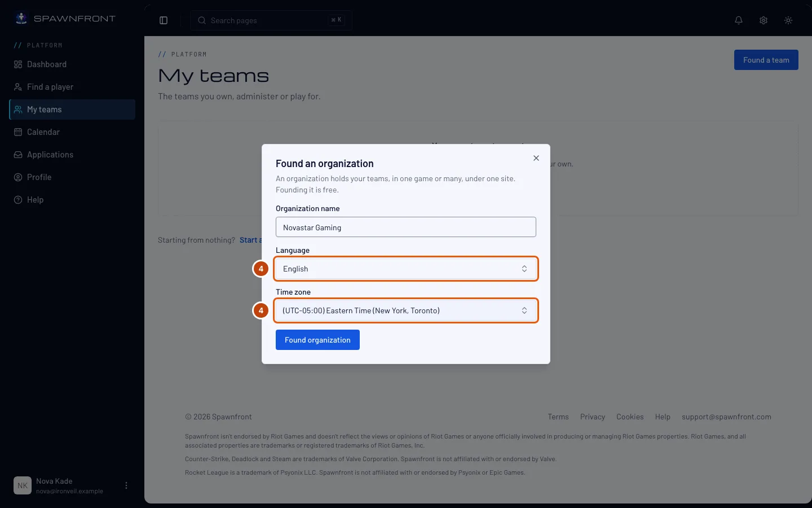Select My teams in sidebar
This screenshot has height=508, width=812.
click(x=72, y=110)
